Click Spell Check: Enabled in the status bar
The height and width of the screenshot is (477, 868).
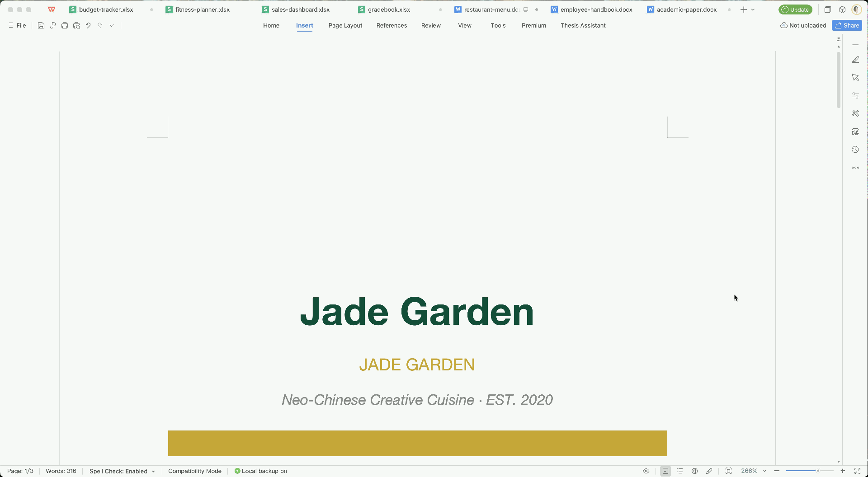coord(118,471)
